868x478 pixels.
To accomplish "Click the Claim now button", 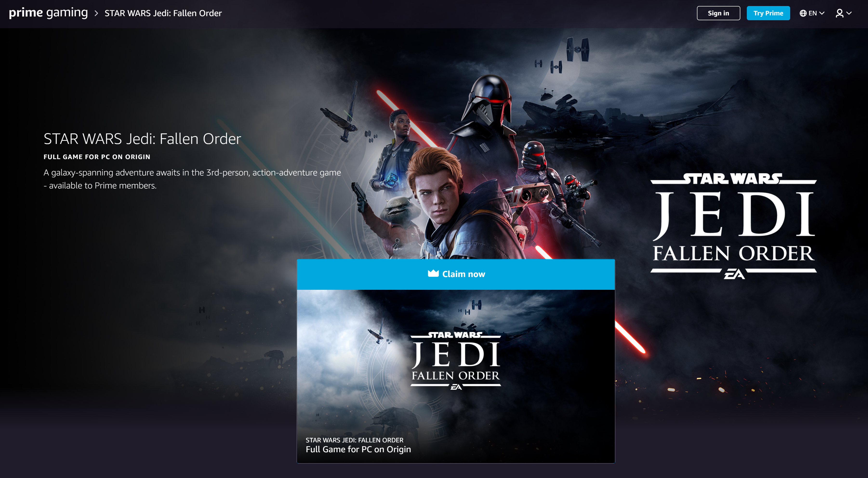I will 456,273.
